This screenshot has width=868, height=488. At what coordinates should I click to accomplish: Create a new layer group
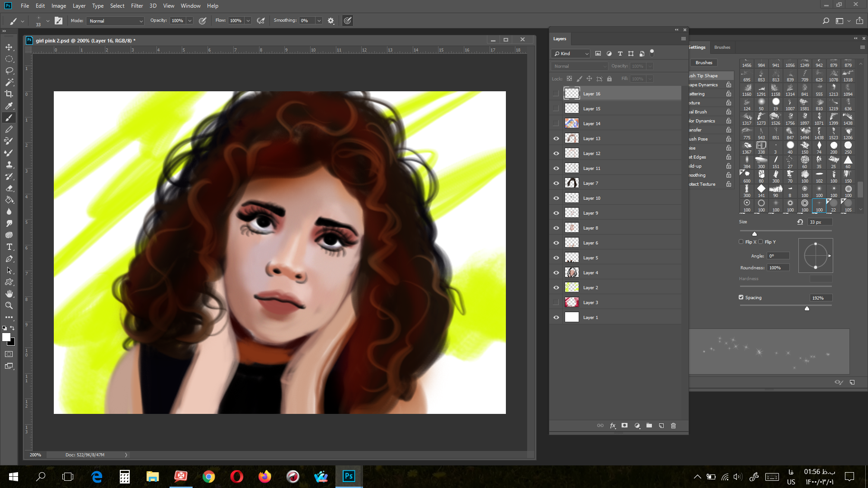[x=649, y=426]
